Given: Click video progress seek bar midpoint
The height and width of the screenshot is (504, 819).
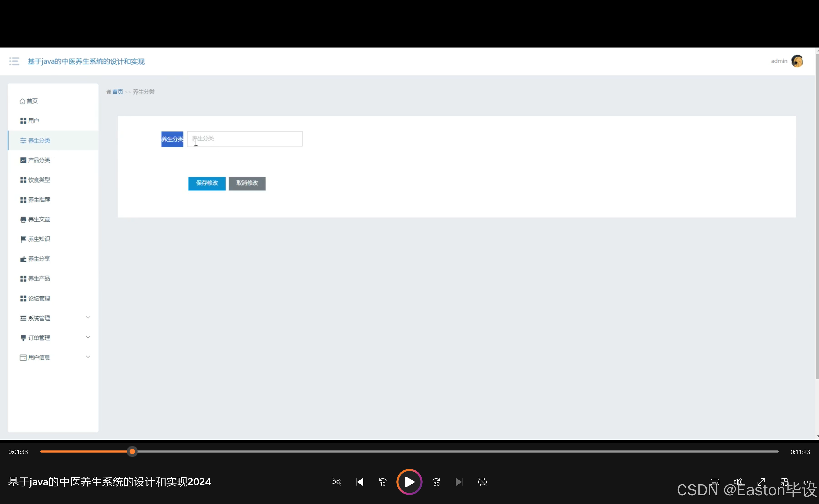Looking at the screenshot, I should [409, 452].
